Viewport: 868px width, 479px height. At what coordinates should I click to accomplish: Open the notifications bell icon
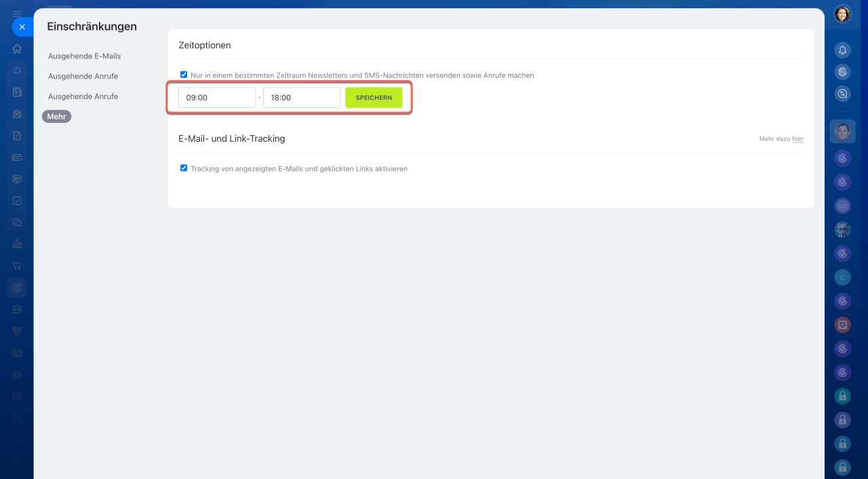(x=842, y=50)
